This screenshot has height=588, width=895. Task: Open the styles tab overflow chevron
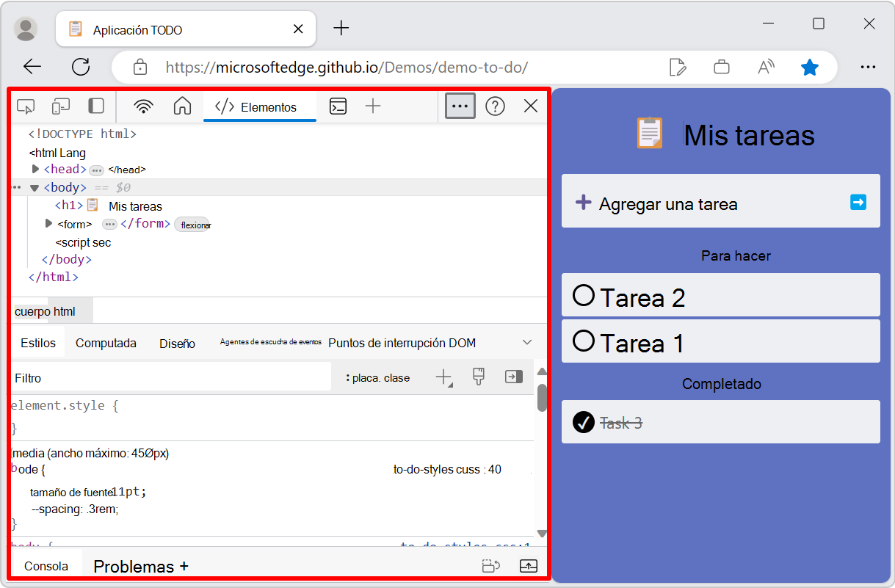(x=527, y=342)
